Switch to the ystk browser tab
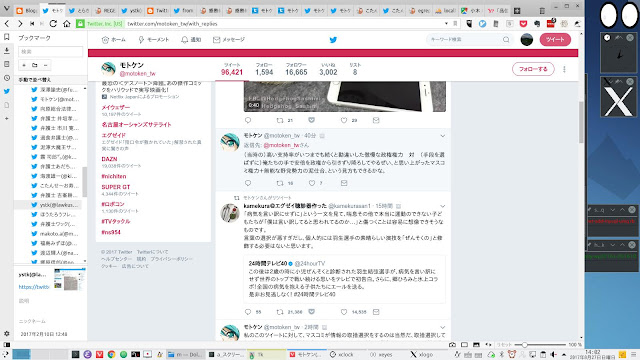 click(x=131, y=11)
